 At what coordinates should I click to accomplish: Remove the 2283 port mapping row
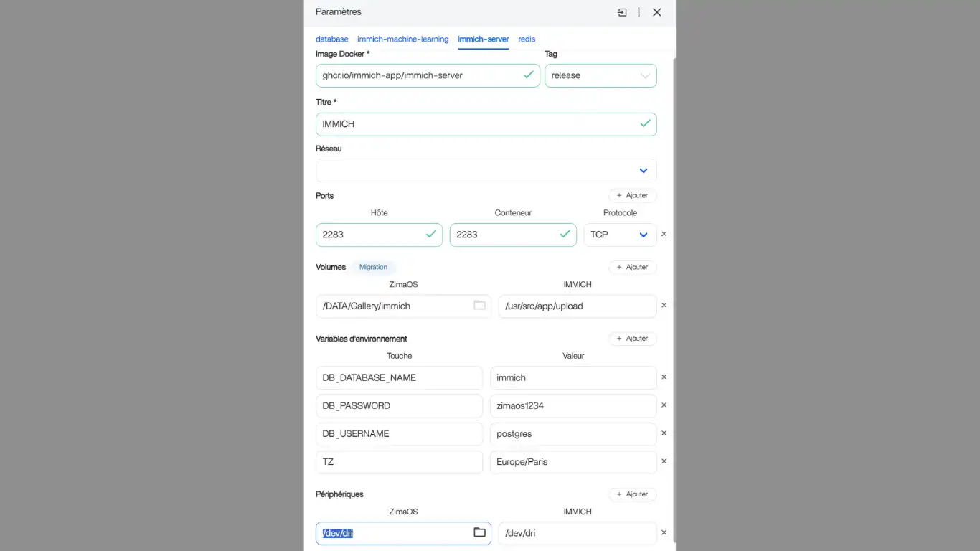pyautogui.click(x=664, y=234)
